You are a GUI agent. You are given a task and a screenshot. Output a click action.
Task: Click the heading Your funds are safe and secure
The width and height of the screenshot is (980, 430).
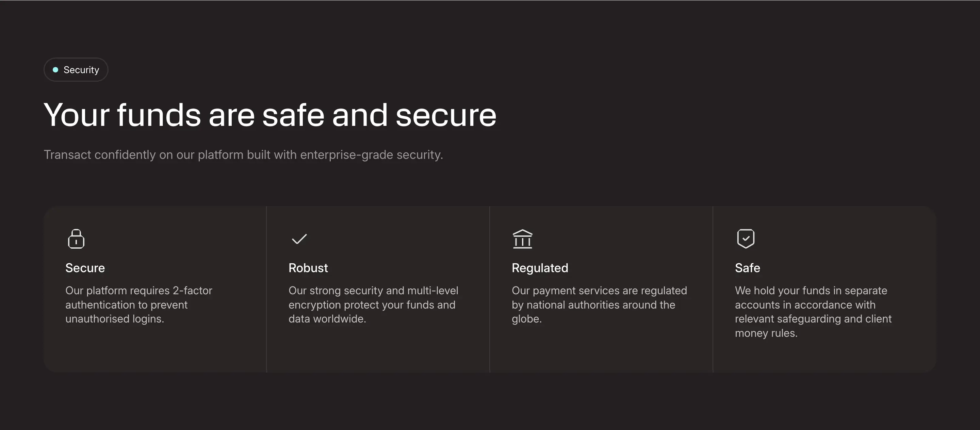[270, 115]
